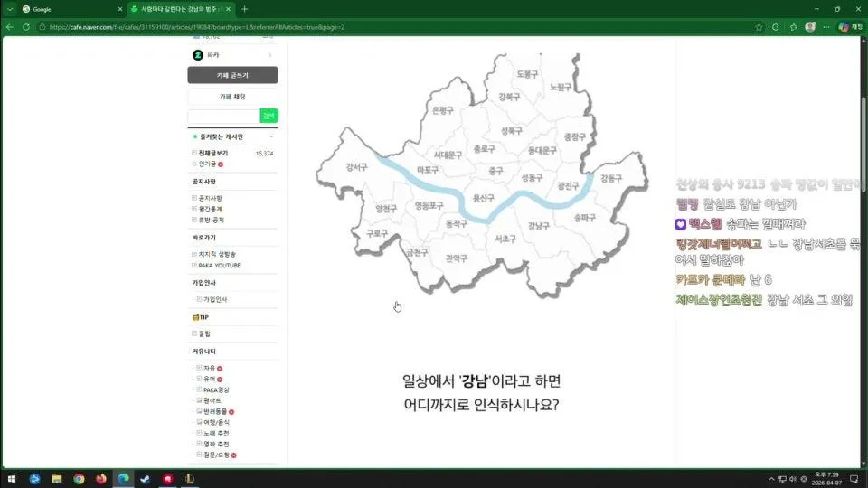Screen dimensions: 868x488
Task: Open the Copilot sidebar icon
Action: coord(844,26)
